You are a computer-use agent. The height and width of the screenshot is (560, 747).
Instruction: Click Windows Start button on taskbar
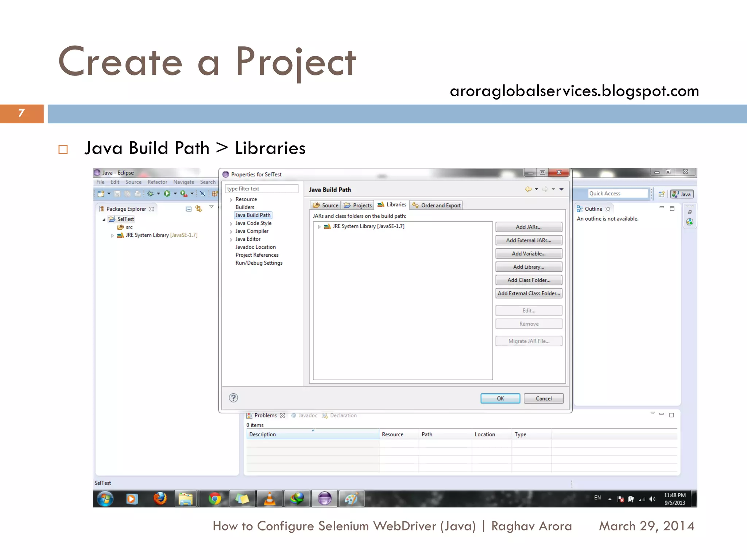105,498
